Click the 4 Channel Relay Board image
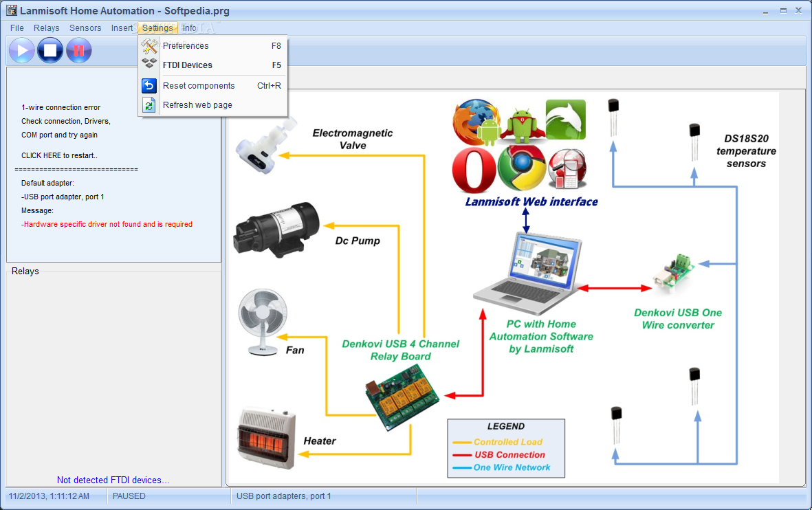The height and width of the screenshot is (510, 812). tap(402, 397)
